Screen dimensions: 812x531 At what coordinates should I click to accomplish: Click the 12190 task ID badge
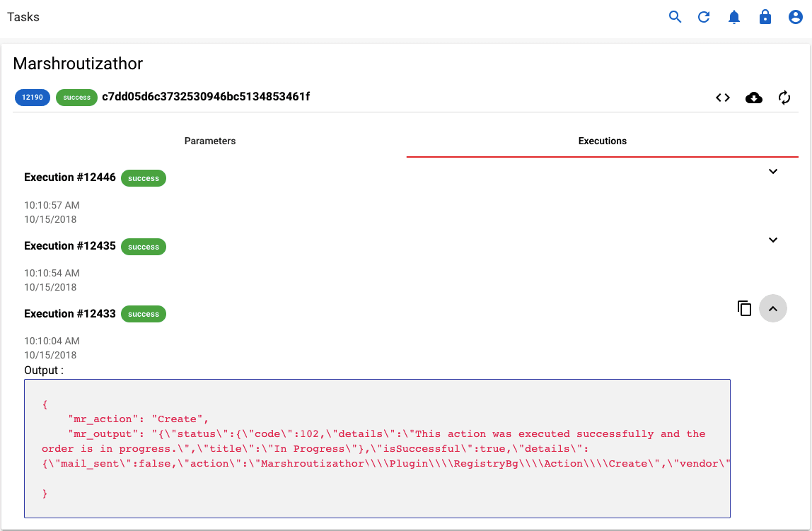pos(32,98)
